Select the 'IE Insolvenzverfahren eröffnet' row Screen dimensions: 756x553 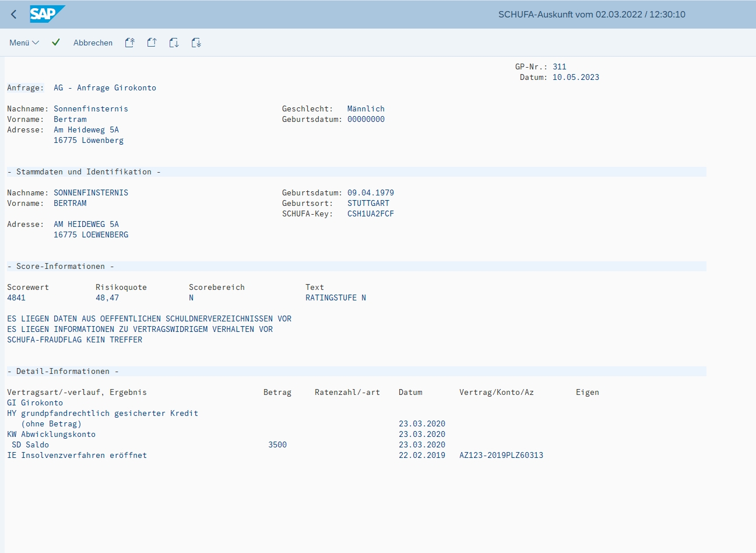tap(77, 455)
